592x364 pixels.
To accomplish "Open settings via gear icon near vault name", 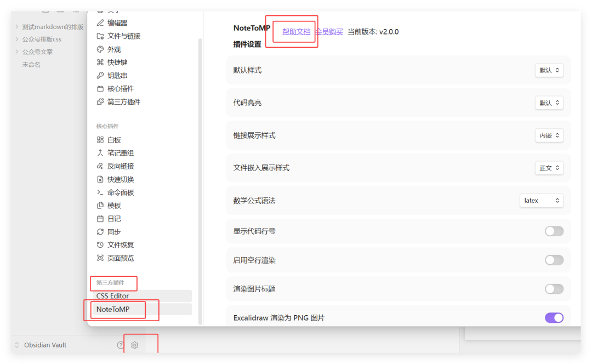I will click(134, 345).
